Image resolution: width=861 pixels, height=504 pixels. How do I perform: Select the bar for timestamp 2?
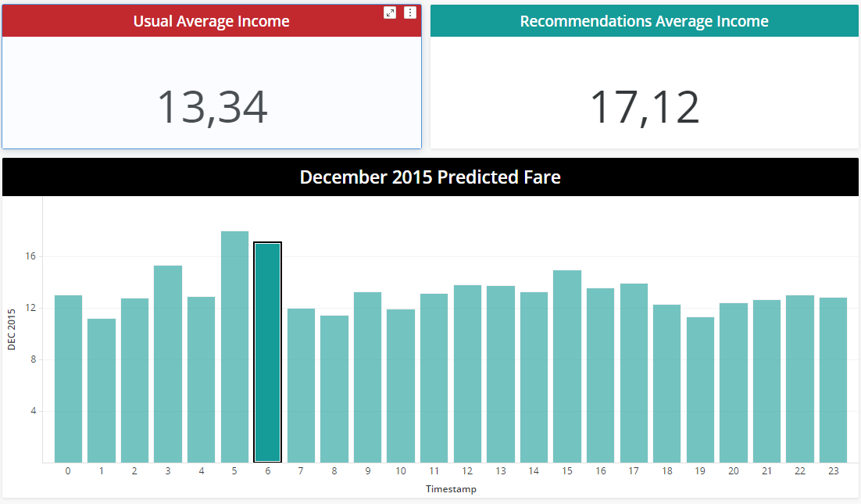tap(134, 381)
